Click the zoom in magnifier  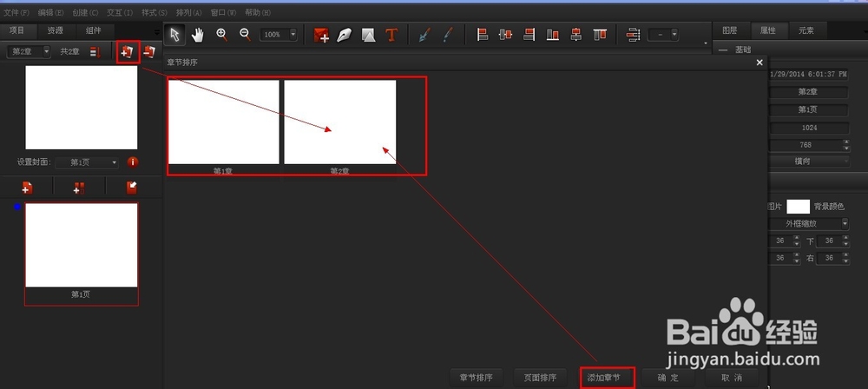click(222, 35)
